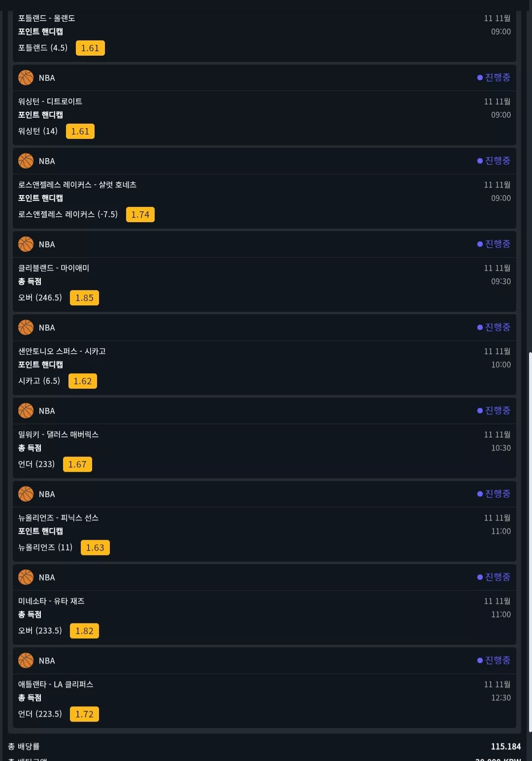This screenshot has height=761, width=532.
Task: Select the 1.74 odds for 레이커스 (-7.5)
Action: [140, 215]
